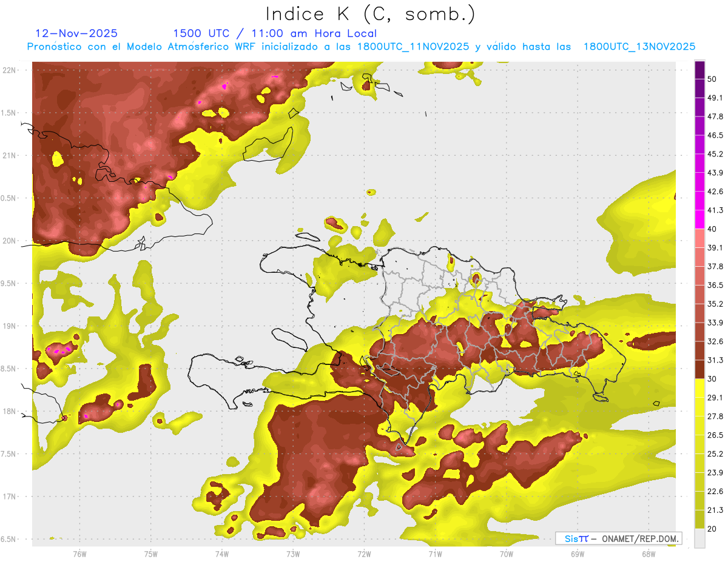This screenshot has height=562, width=728.
Task: Click the "46.5" color scale value
Action: click(715, 136)
